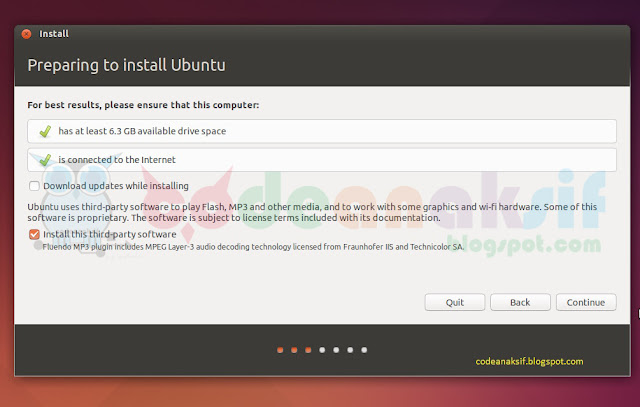Click the Fluendo MP3 plugin license note
640x407 pixels.
click(253, 247)
